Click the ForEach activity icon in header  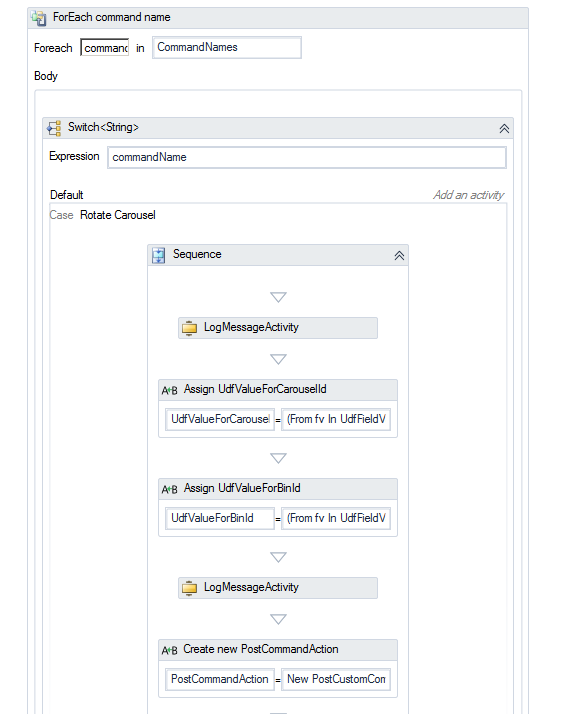38,18
